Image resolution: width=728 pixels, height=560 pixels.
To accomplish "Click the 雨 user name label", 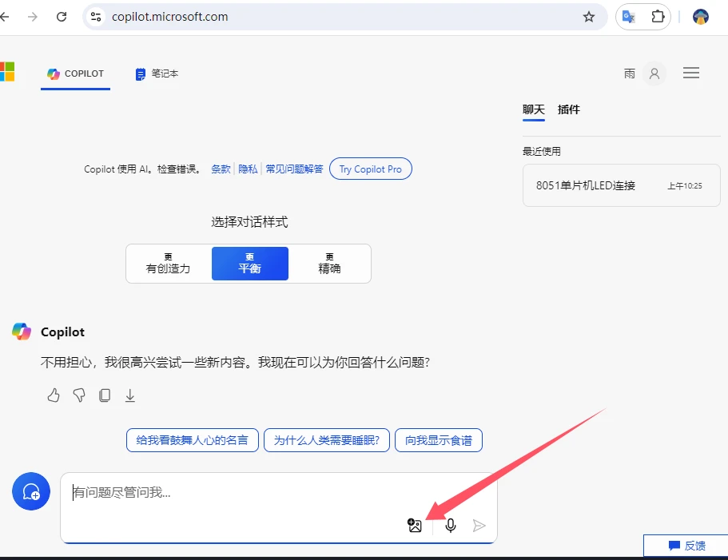I will pos(629,73).
